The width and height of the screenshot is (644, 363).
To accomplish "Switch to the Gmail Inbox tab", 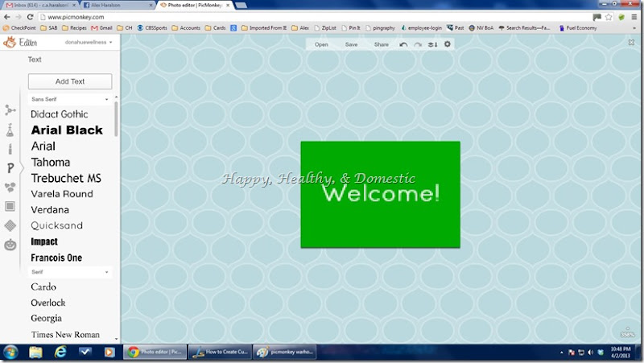I will coord(40,6).
